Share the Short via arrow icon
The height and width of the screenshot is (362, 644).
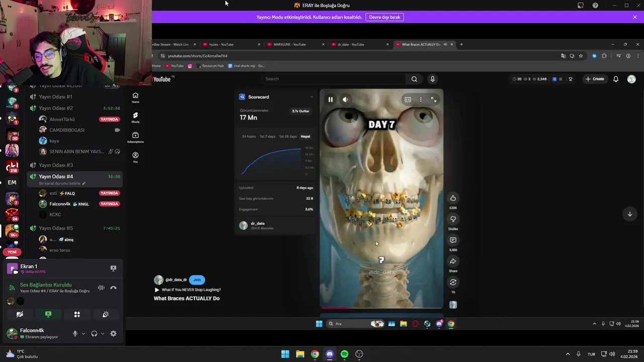[x=453, y=261]
